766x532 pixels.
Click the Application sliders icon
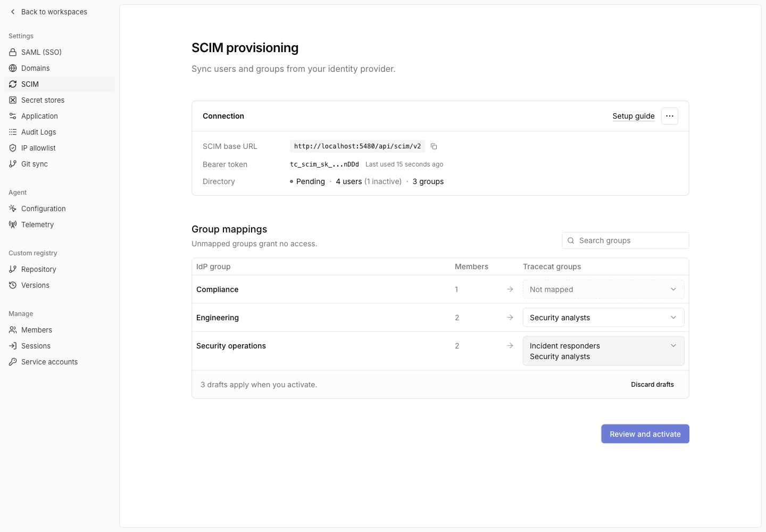click(13, 116)
